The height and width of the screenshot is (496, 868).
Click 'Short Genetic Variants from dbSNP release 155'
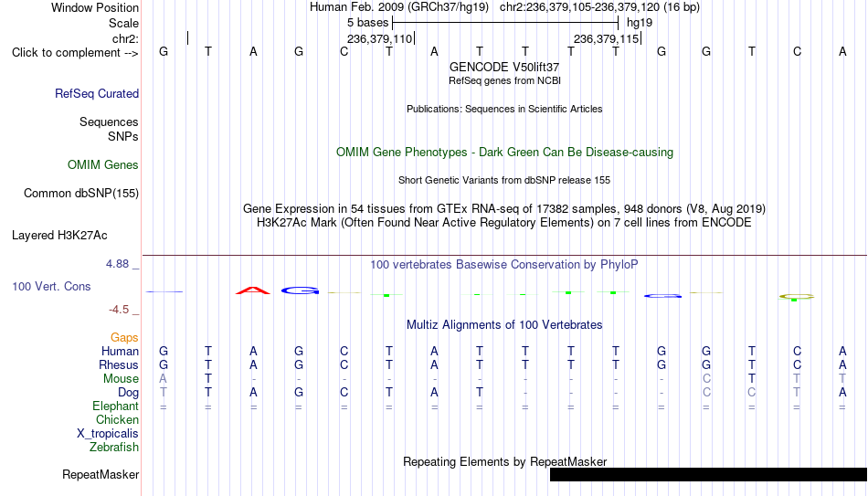pos(504,181)
